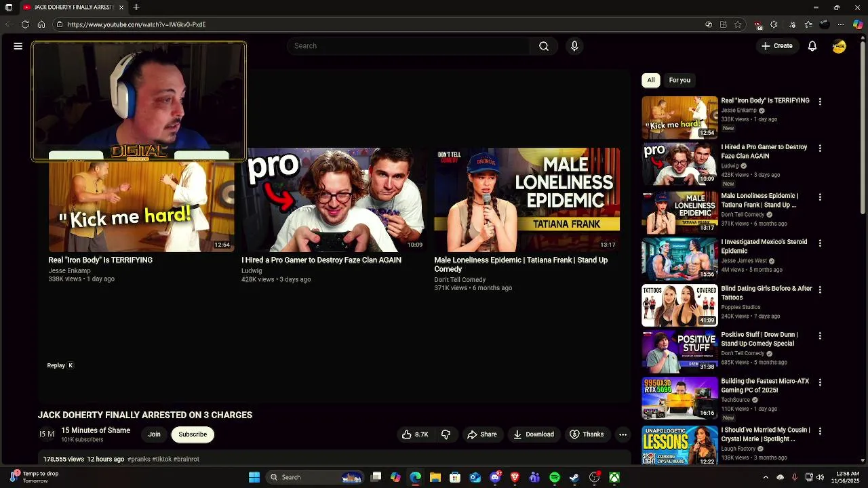Screen dimensions: 868x488
Task: Start voice search with the microphone
Action: click(574, 46)
